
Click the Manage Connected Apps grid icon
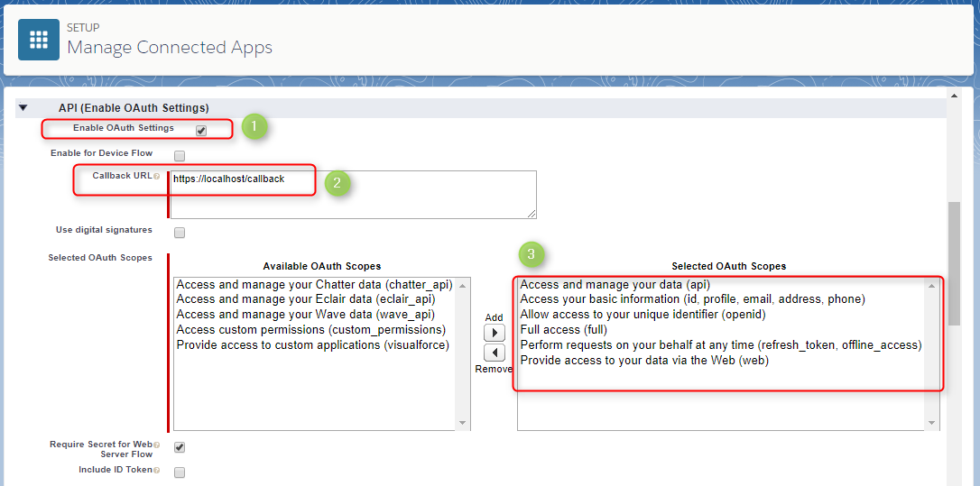point(38,39)
